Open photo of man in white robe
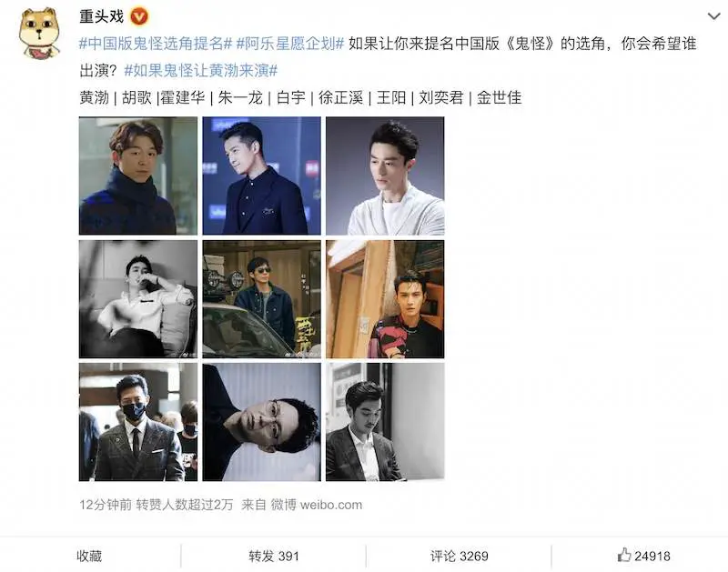Screen dimensions: 728x572 385,176
